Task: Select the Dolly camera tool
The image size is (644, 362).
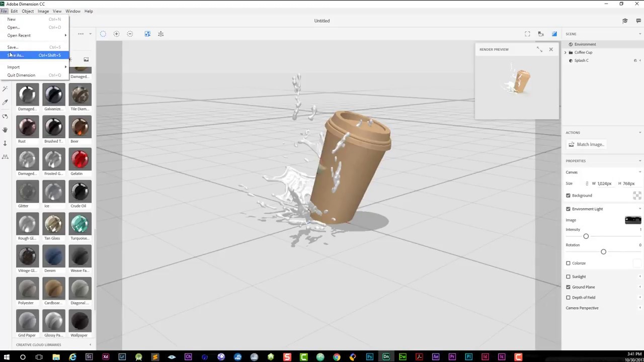Action: 5,143
